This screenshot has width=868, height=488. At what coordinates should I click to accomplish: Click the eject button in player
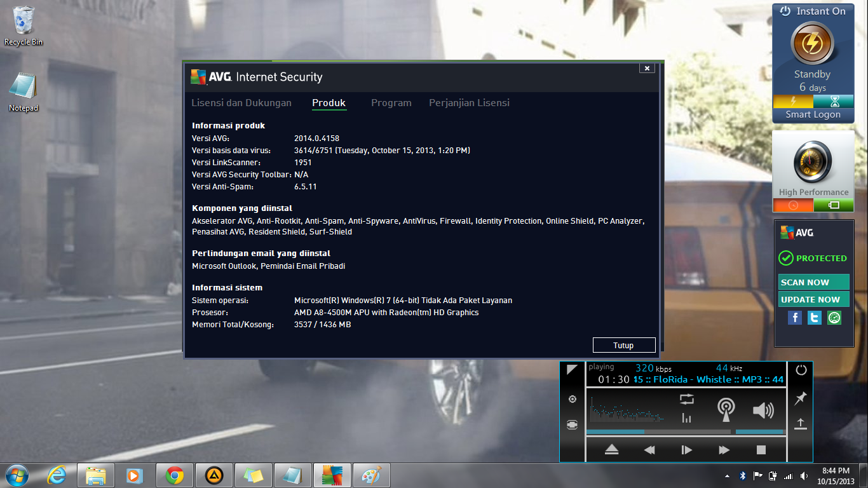pyautogui.click(x=612, y=450)
